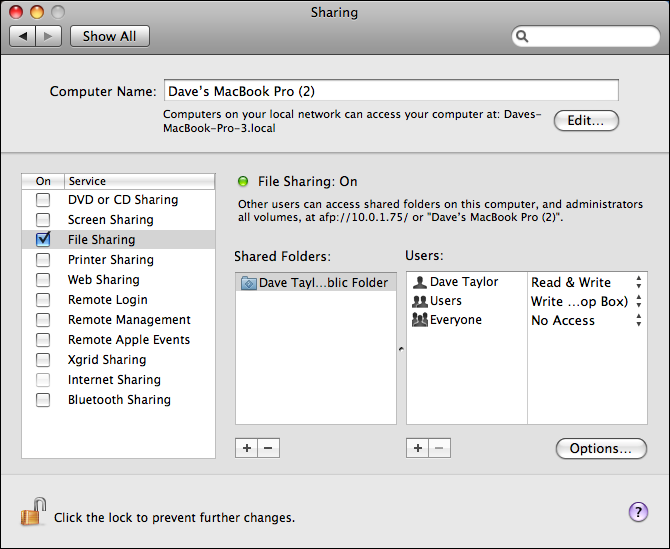
Task: Enable Bluetooth Sharing checkbox
Action: pos(43,400)
